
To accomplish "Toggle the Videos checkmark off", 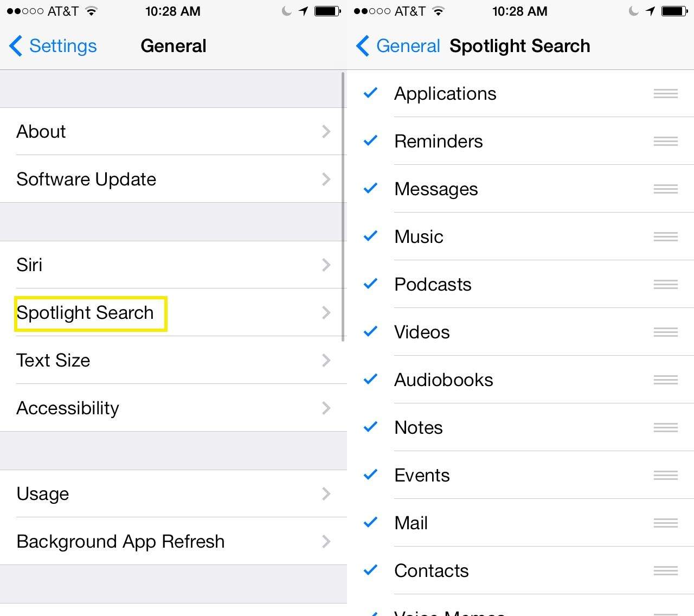I will (x=371, y=332).
